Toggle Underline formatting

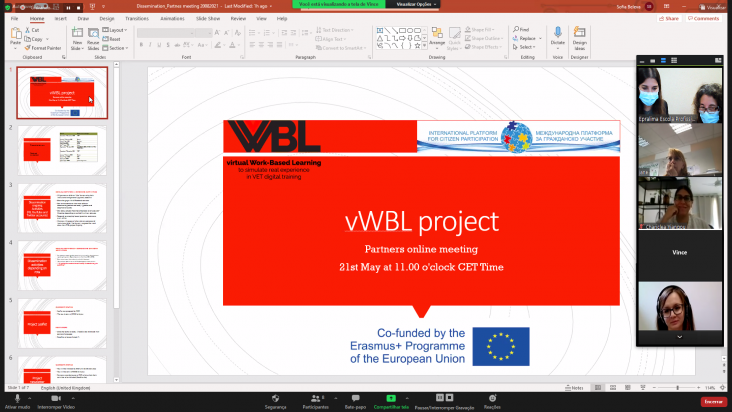[159, 45]
